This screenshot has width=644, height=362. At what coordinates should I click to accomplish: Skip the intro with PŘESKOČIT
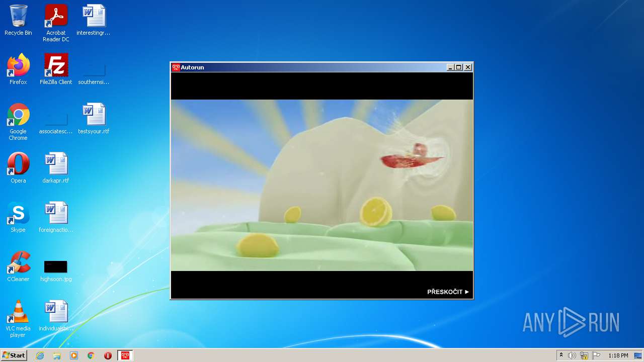448,292
